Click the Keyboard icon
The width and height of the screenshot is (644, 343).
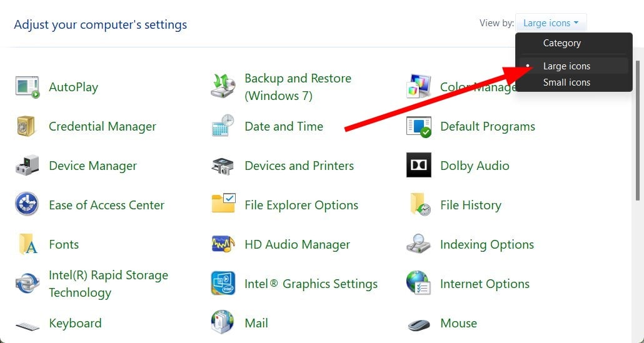[28, 326]
